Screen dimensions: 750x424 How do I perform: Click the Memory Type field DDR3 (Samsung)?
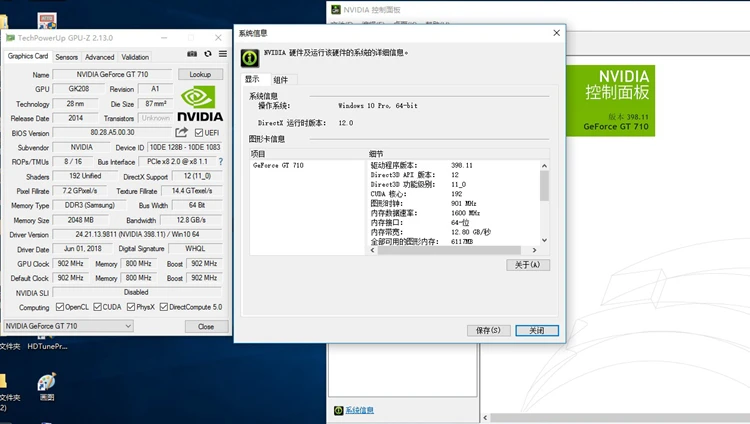tap(89, 205)
